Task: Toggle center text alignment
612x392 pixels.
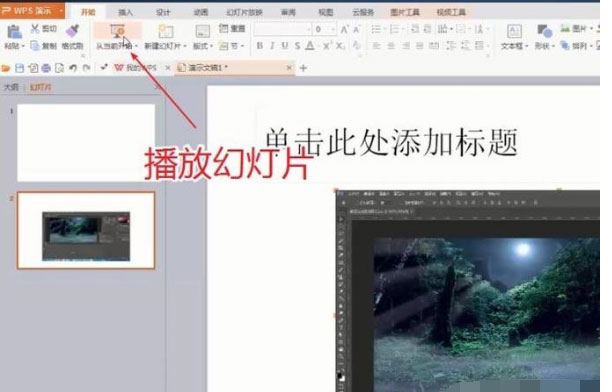Action: 391,46
